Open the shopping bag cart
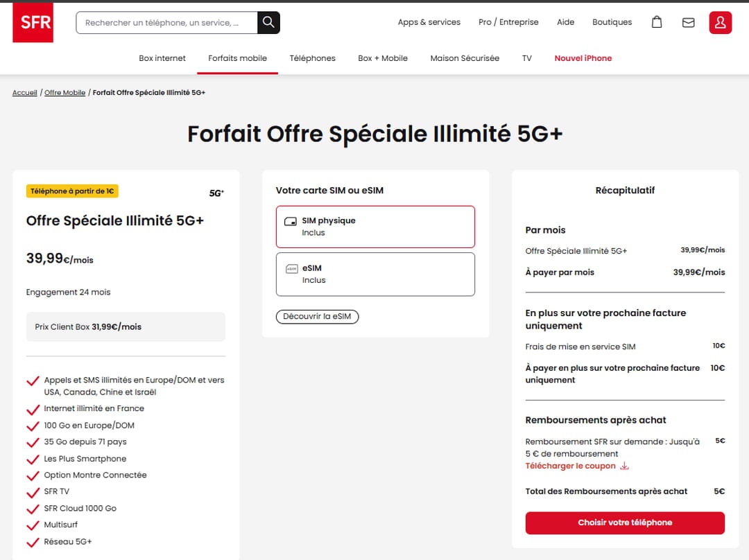Viewport: 749px width, 560px height. [x=657, y=22]
